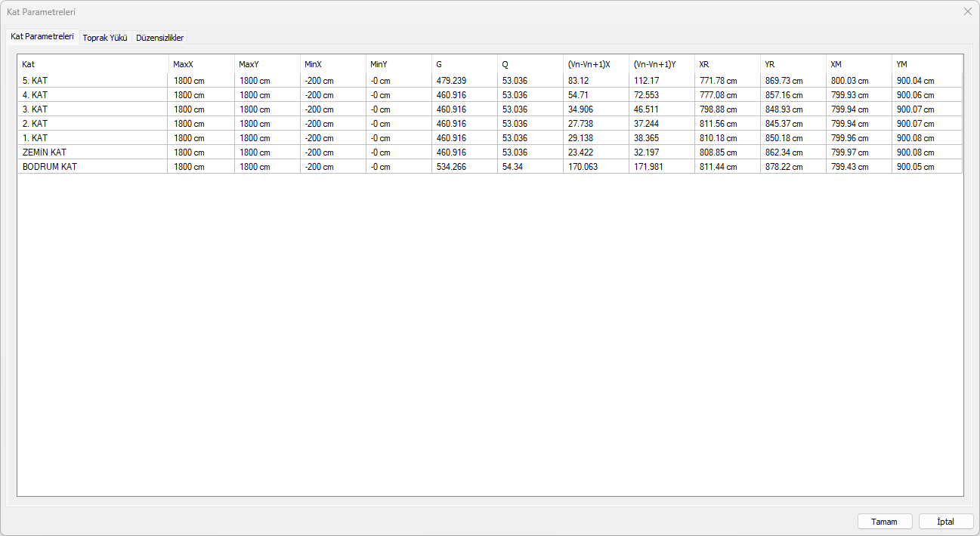The height and width of the screenshot is (536, 980).
Task: Click the MinY column header
Action: 398,64
